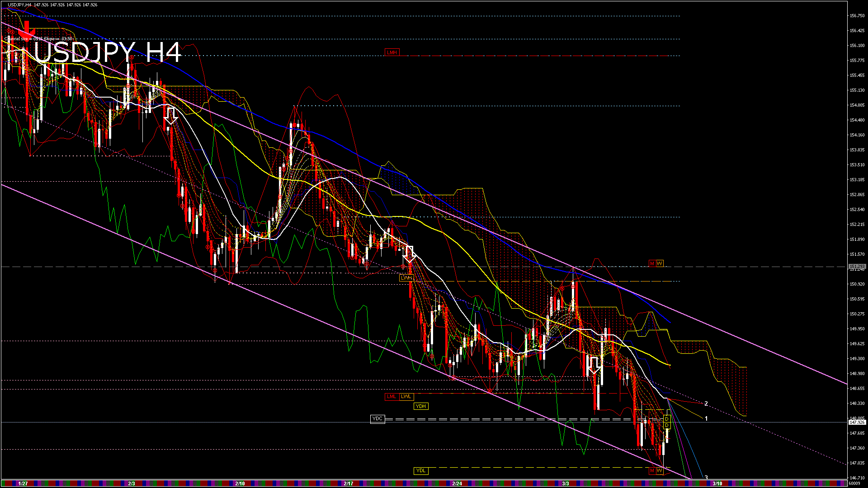868x488 pixels.
Task: Select the yellow YDH level label
Action: point(421,406)
